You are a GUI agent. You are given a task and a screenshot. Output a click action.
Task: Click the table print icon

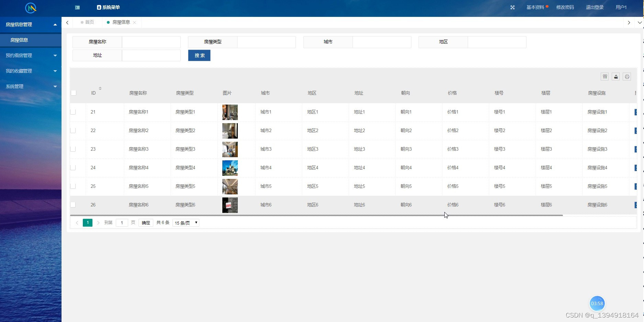627,76
